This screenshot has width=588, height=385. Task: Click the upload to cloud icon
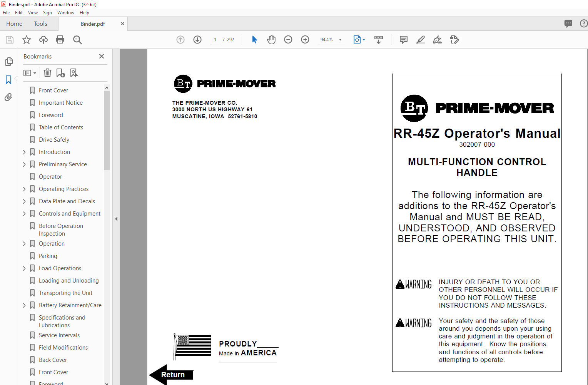43,40
